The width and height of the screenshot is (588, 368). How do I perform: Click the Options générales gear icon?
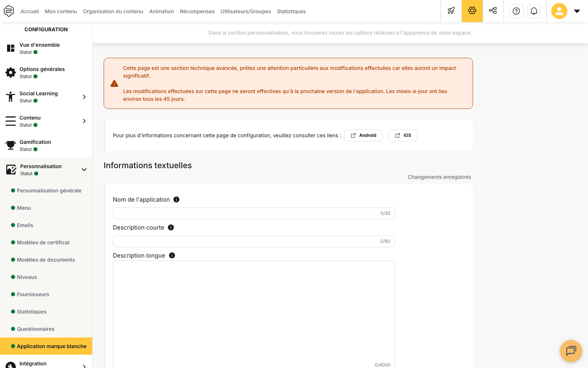pyautogui.click(x=11, y=72)
